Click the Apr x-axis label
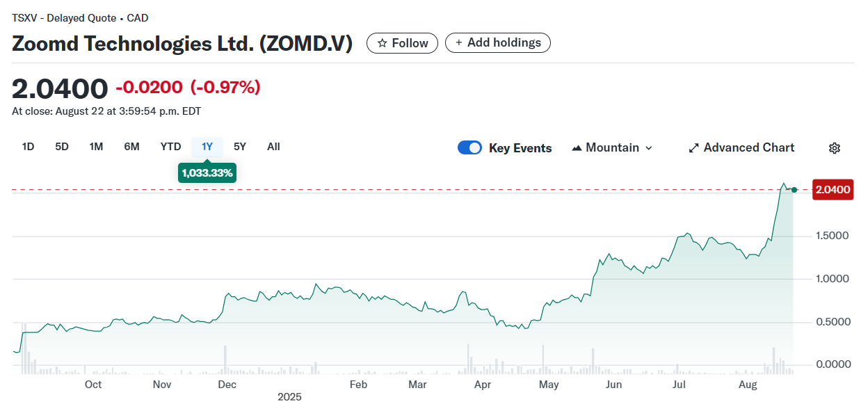868x402 pixels. pos(482,385)
